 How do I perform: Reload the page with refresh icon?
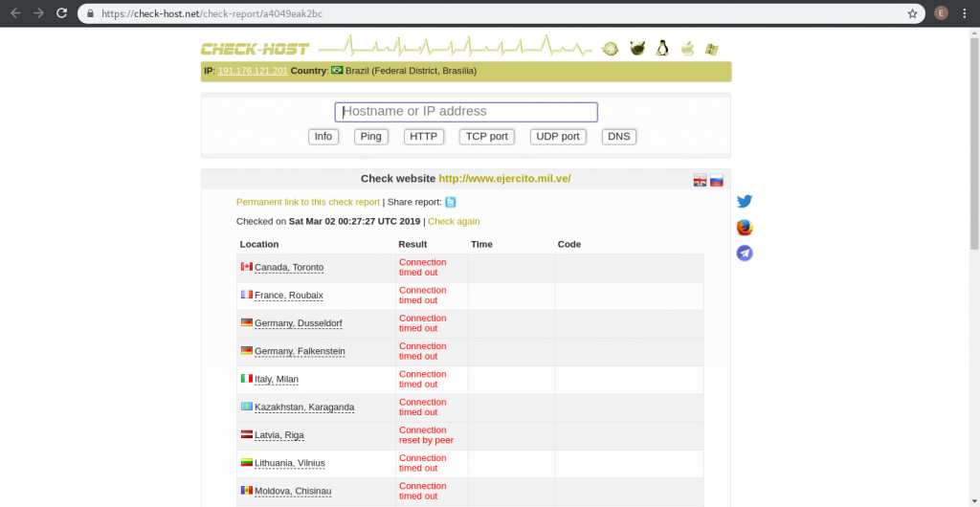pyautogui.click(x=61, y=13)
